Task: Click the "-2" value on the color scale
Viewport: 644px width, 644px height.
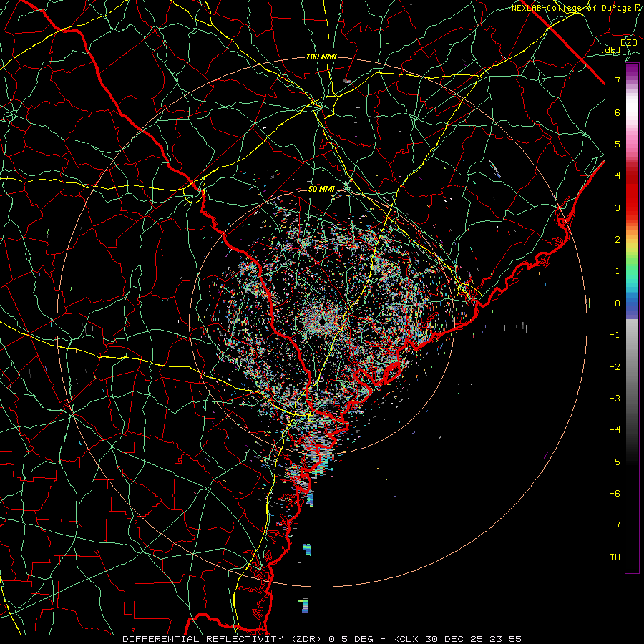Action: click(615, 367)
